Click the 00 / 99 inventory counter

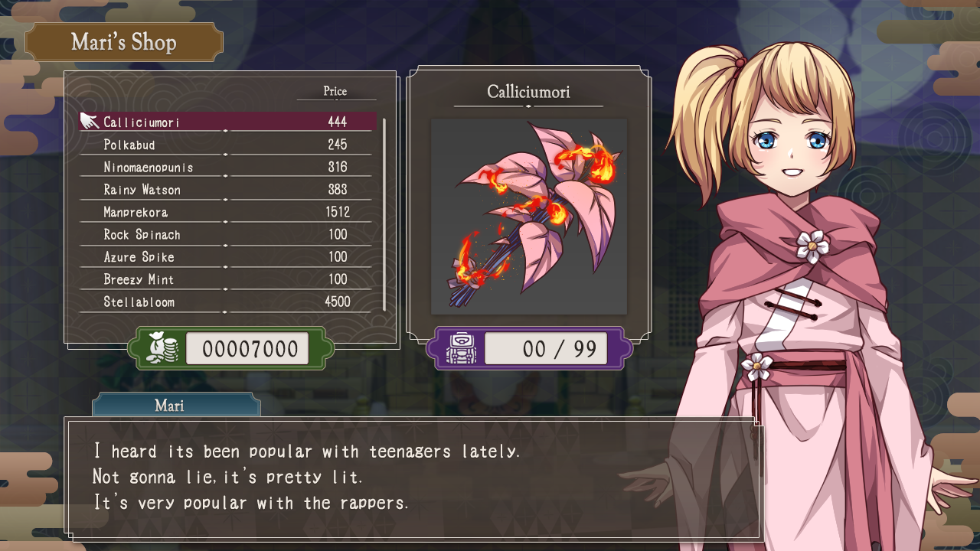(x=546, y=349)
